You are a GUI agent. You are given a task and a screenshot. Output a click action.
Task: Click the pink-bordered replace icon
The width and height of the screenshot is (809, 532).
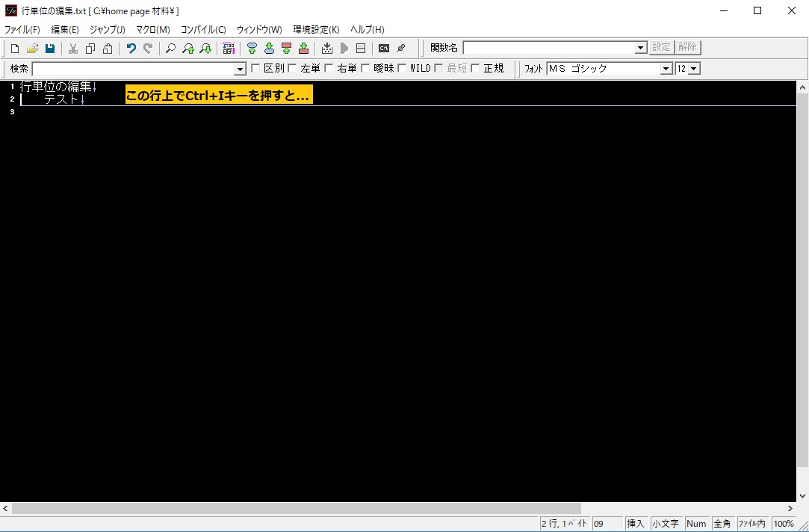click(228, 49)
